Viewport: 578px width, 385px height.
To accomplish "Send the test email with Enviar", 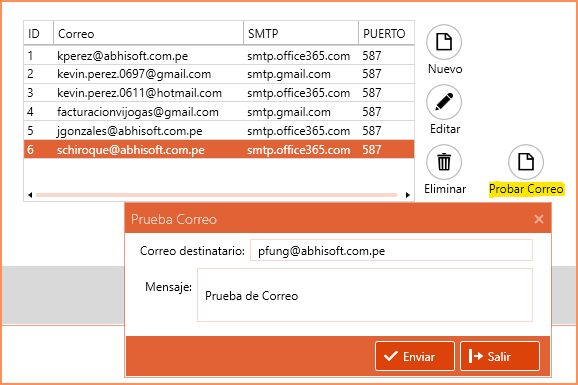I will pos(415,356).
